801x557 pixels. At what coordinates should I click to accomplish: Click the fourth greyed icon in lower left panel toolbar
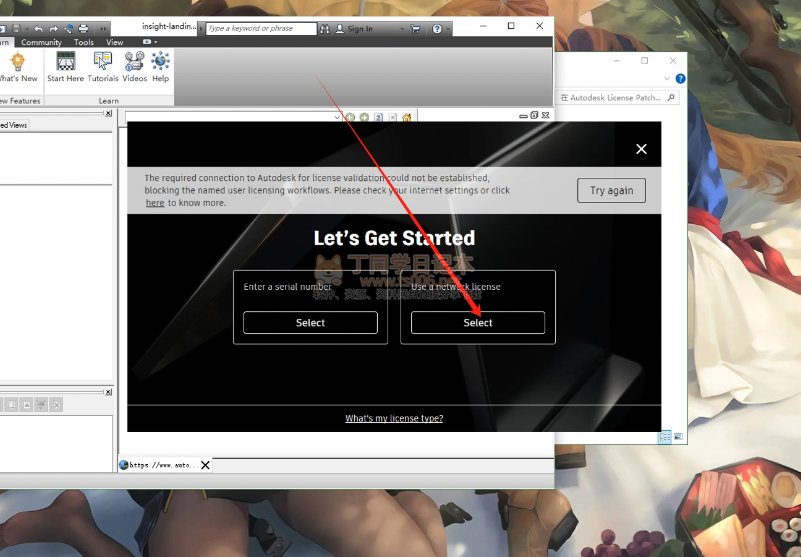pos(41,405)
